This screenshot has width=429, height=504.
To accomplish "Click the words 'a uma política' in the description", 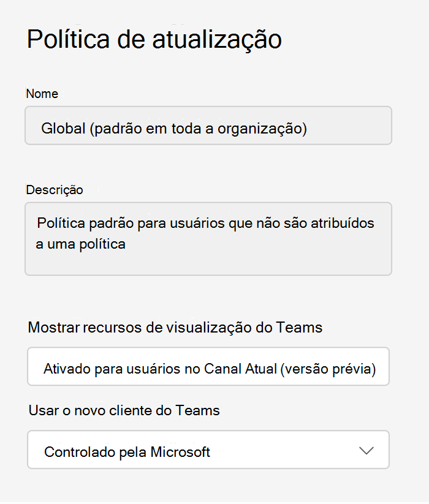I will (x=81, y=244).
